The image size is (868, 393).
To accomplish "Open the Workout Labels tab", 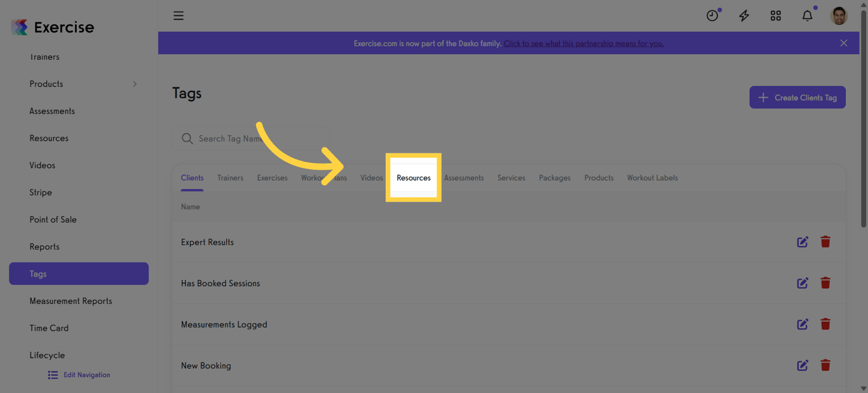I will [x=652, y=177].
